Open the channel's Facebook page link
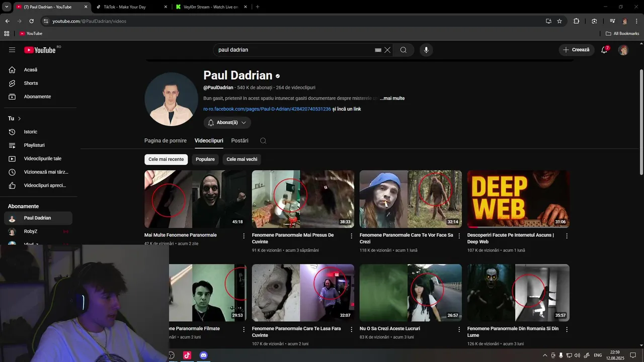Screen dimensions: 644x362 267,109
